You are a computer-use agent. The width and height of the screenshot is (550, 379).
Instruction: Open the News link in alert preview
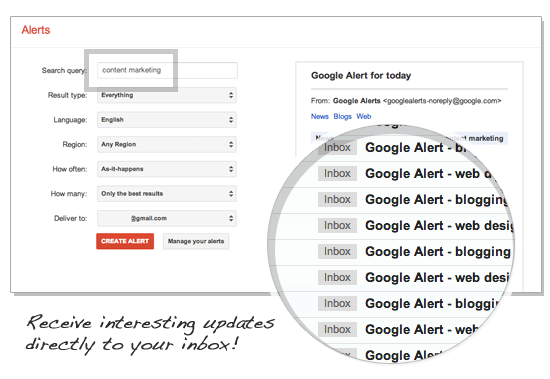(320, 117)
